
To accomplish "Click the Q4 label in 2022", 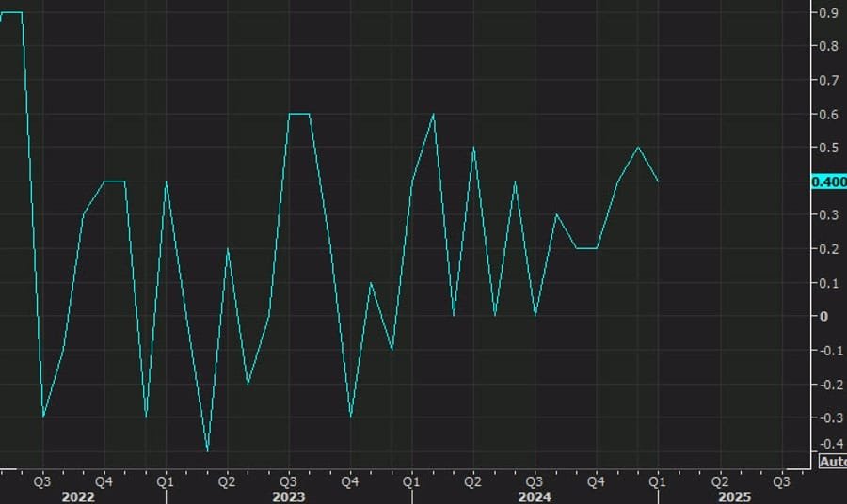I will pos(104,480).
